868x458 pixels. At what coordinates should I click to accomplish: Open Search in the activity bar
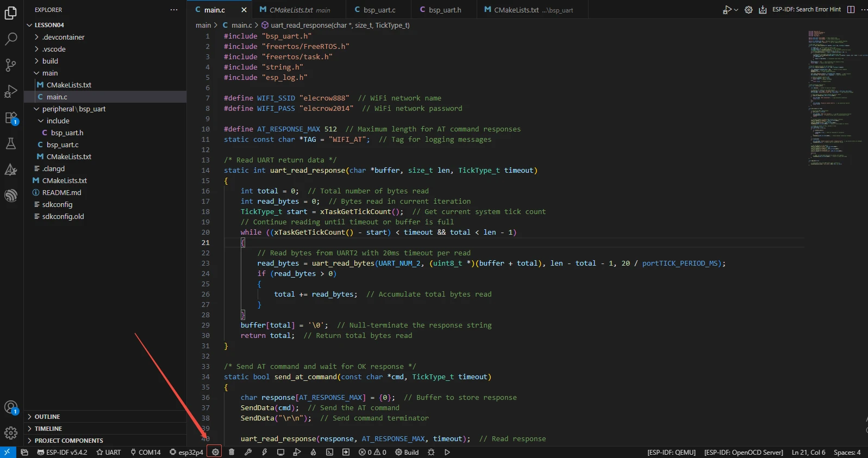(11, 39)
